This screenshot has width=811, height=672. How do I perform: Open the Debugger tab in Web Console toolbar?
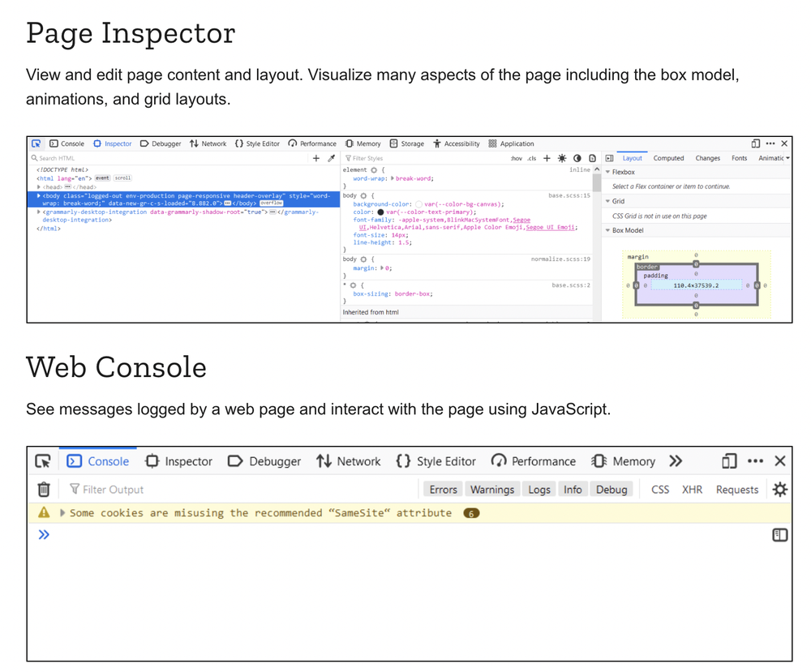click(264, 461)
